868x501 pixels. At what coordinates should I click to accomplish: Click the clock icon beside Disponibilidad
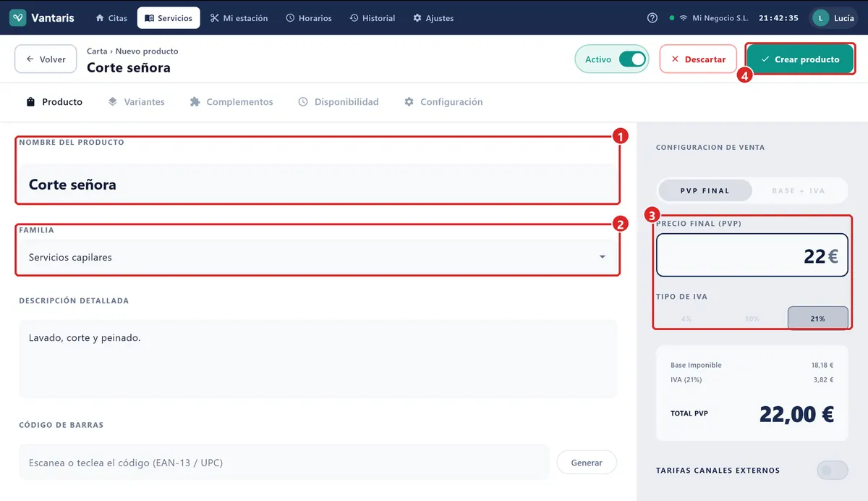303,102
